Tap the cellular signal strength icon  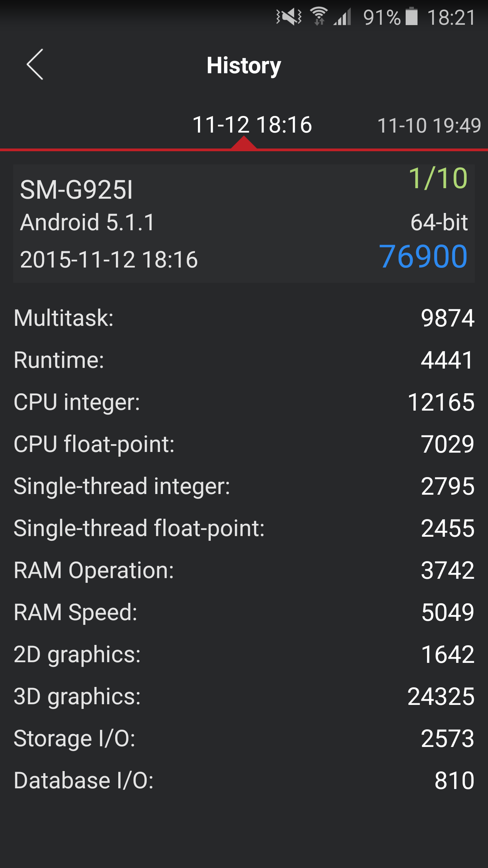342,17
